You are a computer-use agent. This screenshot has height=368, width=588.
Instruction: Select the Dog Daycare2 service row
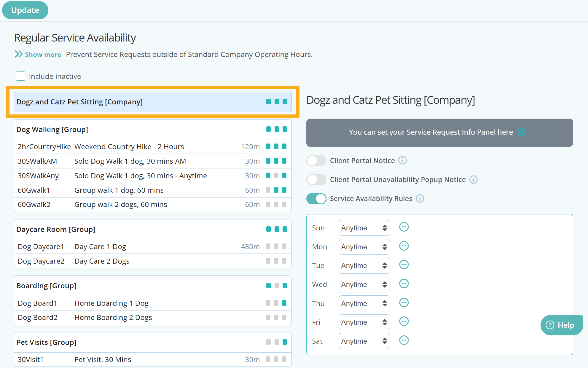(153, 261)
